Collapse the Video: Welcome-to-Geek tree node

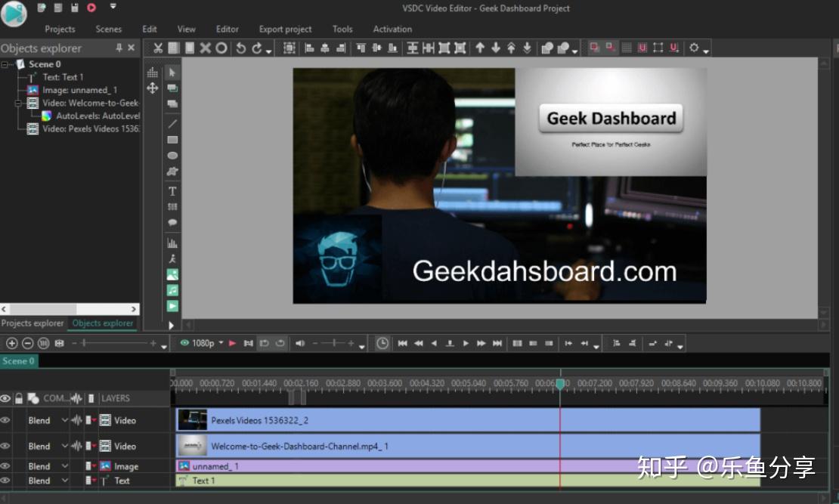(x=19, y=103)
